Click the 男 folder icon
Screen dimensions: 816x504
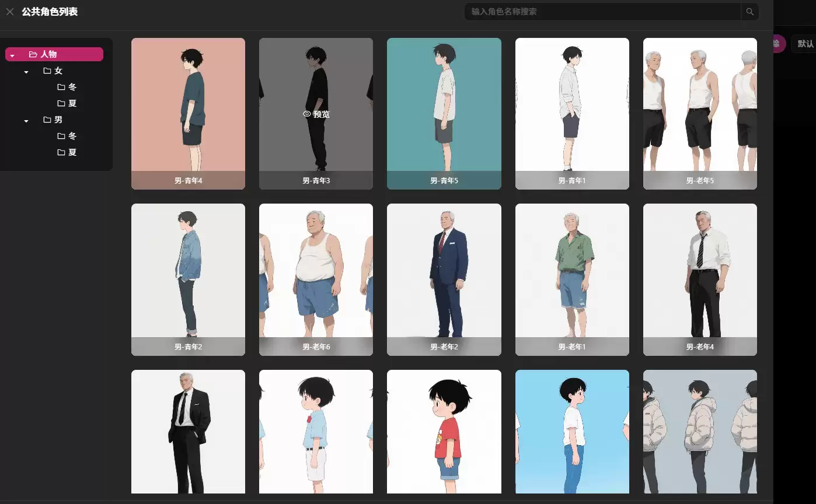(x=47, y=120)
